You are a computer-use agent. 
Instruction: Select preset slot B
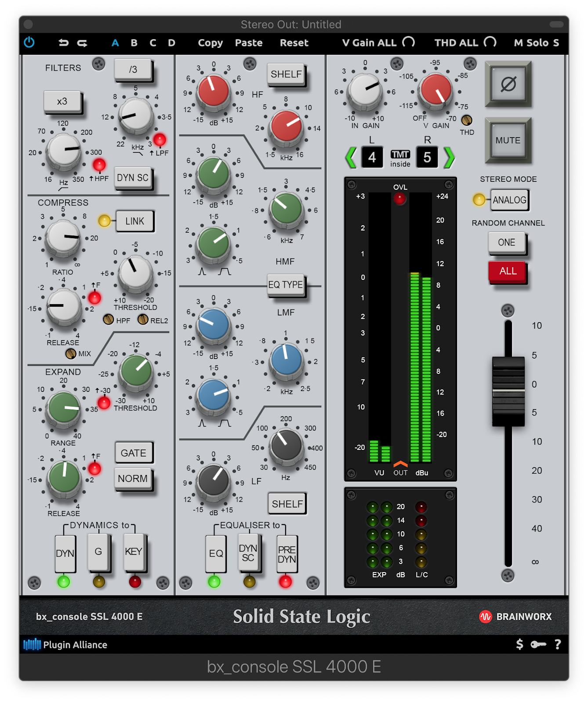(134, 43)
